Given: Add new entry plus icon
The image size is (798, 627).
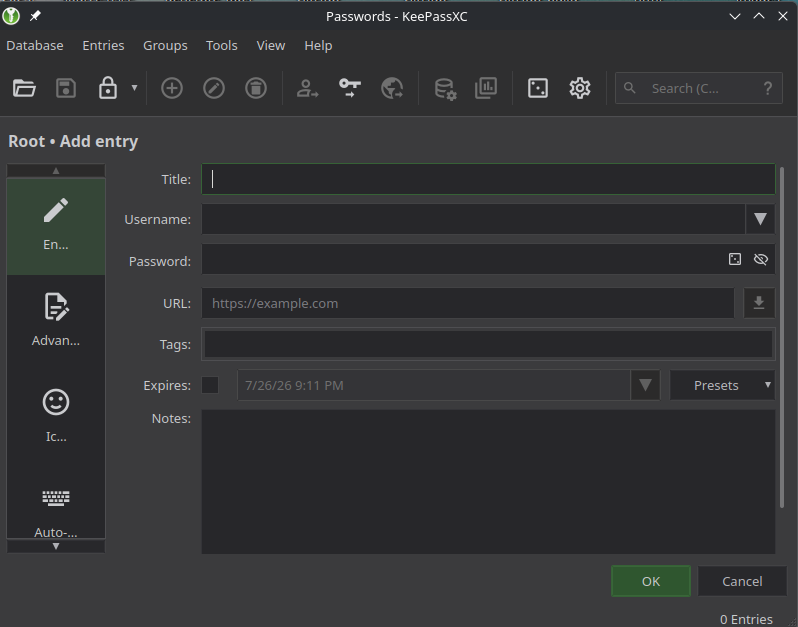Looking at the screenshot, I should click(172, 88).
